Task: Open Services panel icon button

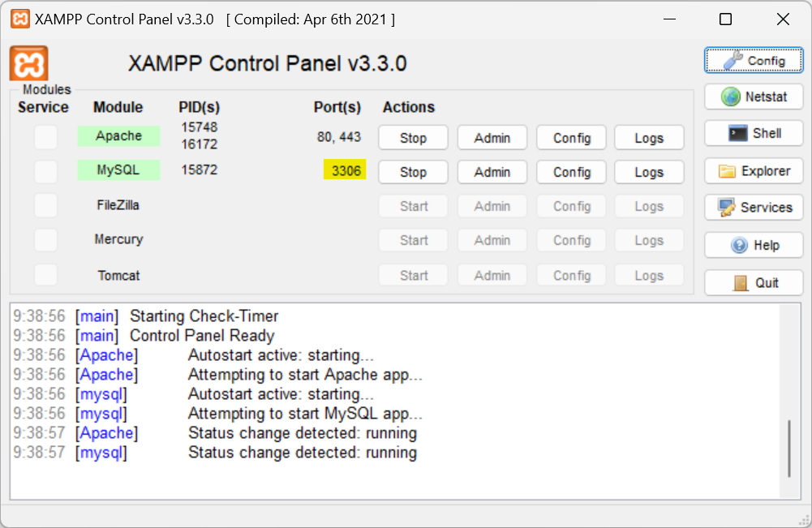Action: (x=754, y=208)
